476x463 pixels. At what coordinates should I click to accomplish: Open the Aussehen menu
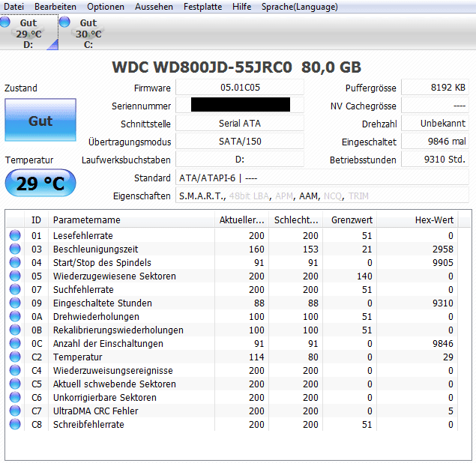154,7
